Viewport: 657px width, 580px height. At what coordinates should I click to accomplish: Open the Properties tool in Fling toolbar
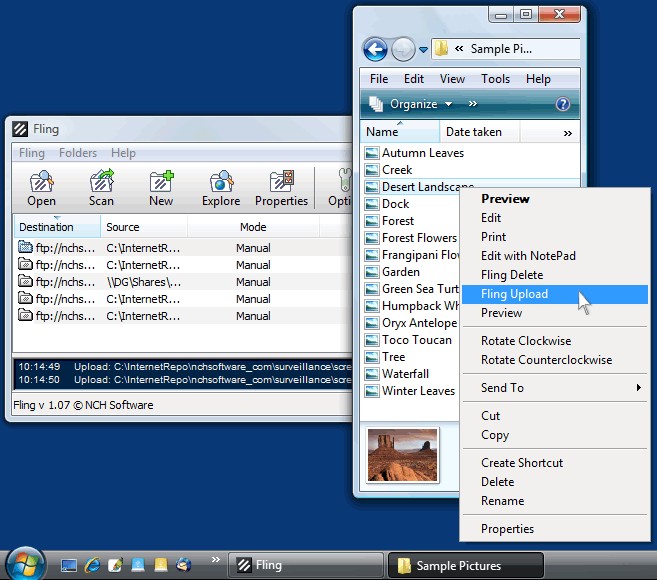coord(282,188)
